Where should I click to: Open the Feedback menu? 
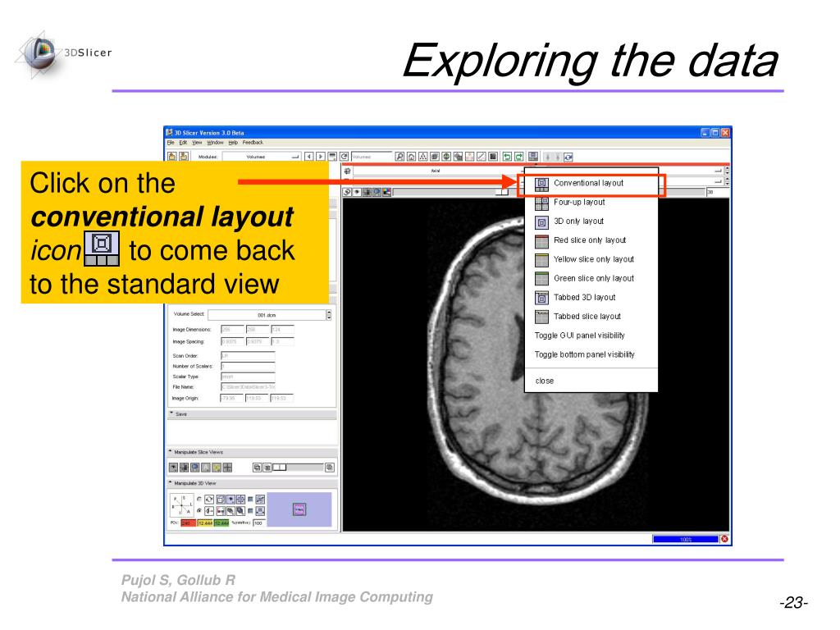tap(253, 143)
